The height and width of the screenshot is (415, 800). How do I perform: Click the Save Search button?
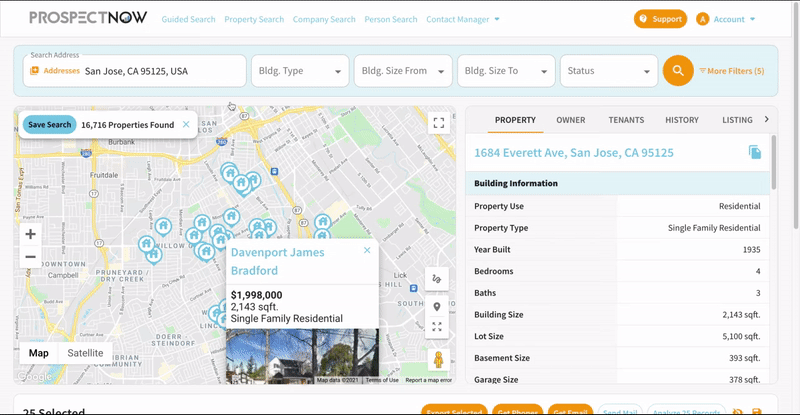(49, 125)
